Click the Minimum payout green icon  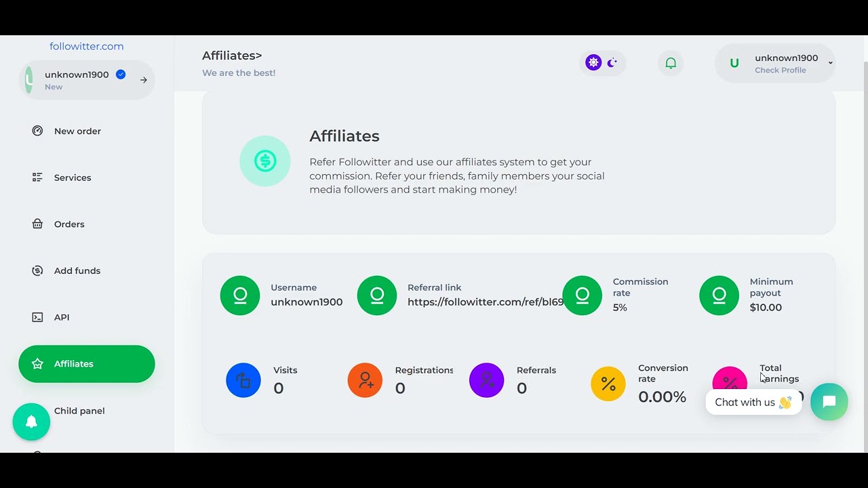[719, 296]
